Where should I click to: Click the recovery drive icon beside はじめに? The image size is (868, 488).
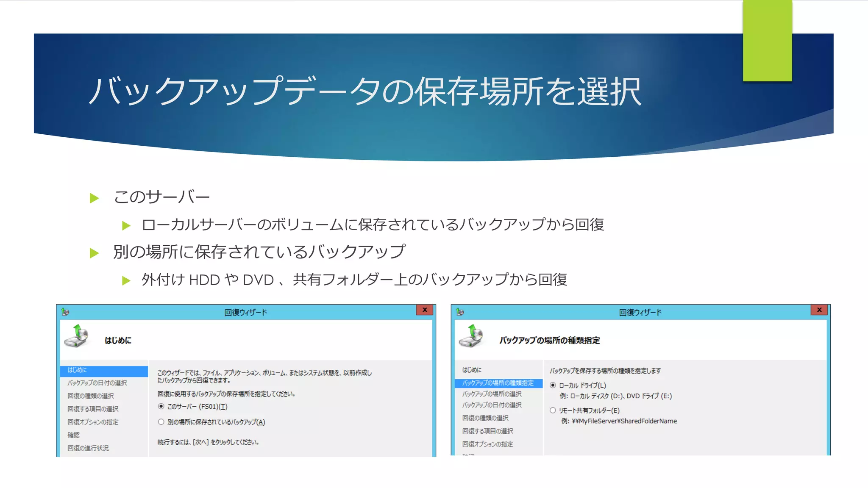click(x=77, y=336)
